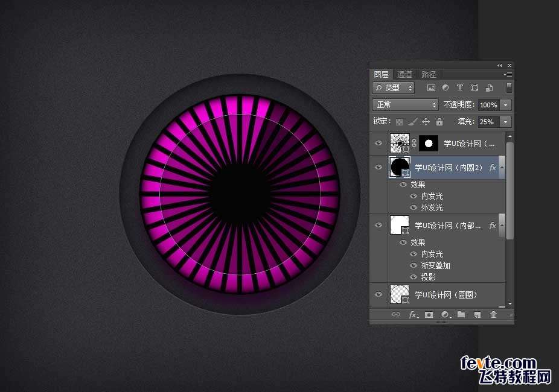Switch to the 通道 tab
This screenshot has height=392, width=559.
coord(404,74)
